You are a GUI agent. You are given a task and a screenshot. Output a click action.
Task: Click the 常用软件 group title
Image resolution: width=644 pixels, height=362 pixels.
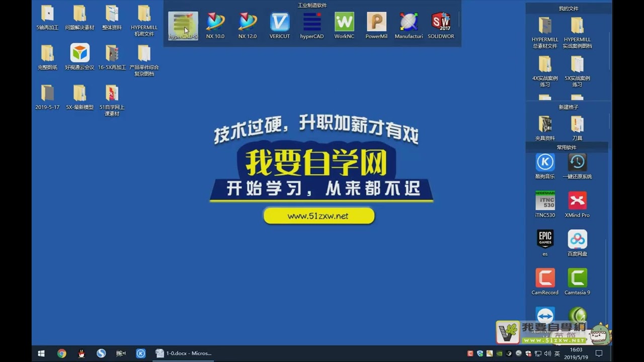click(x=567, y=147)
